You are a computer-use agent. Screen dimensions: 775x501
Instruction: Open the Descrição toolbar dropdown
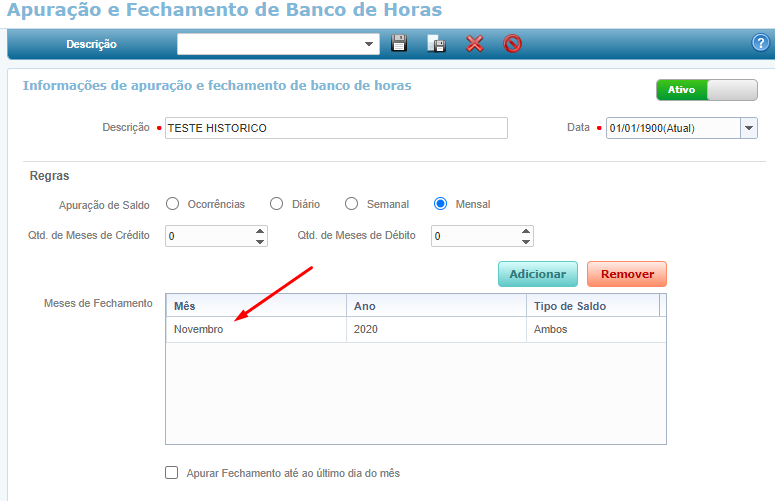[x=370, y=44]
